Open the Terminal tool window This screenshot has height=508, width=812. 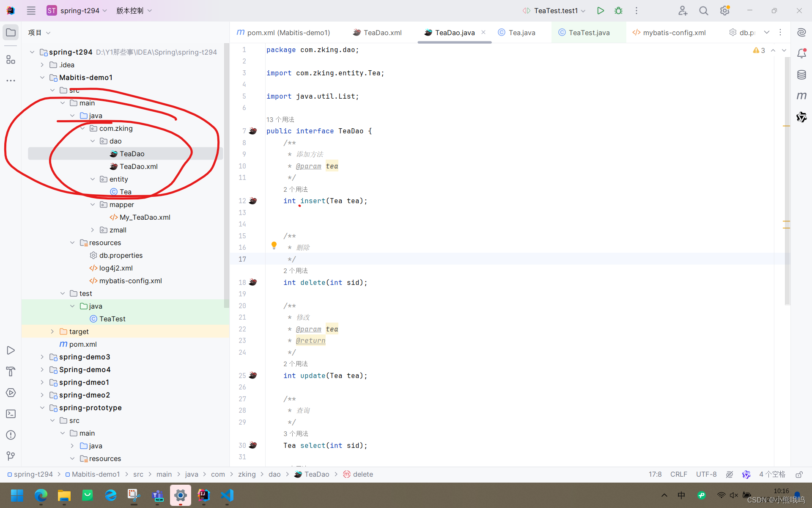[11, 414]
